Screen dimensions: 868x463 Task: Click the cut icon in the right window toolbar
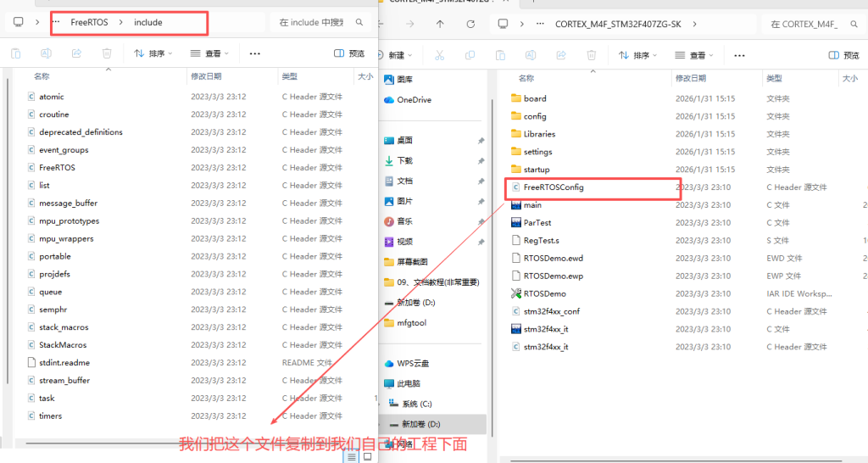439,55
